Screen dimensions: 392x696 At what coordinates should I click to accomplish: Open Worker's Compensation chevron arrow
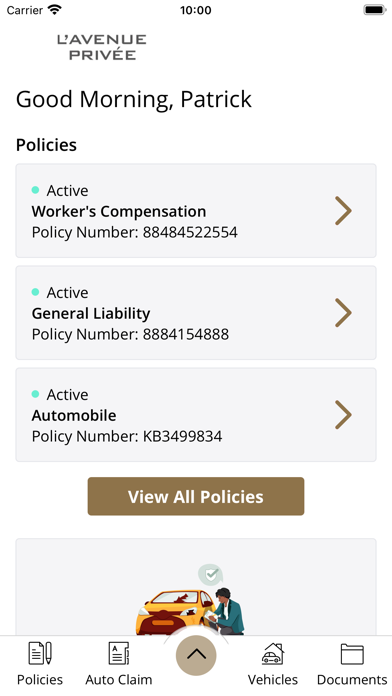click(x=343, y=211)
